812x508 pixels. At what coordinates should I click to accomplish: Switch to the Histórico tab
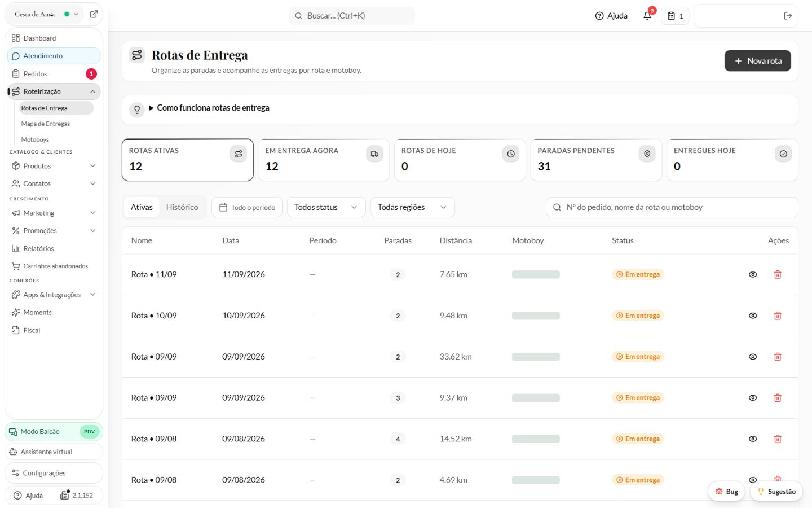point(182,207)
